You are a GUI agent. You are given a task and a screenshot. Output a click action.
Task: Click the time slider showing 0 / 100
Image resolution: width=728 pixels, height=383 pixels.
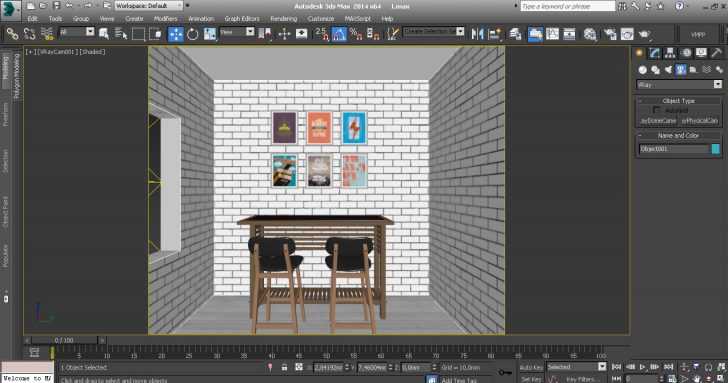tap(64, 340)
